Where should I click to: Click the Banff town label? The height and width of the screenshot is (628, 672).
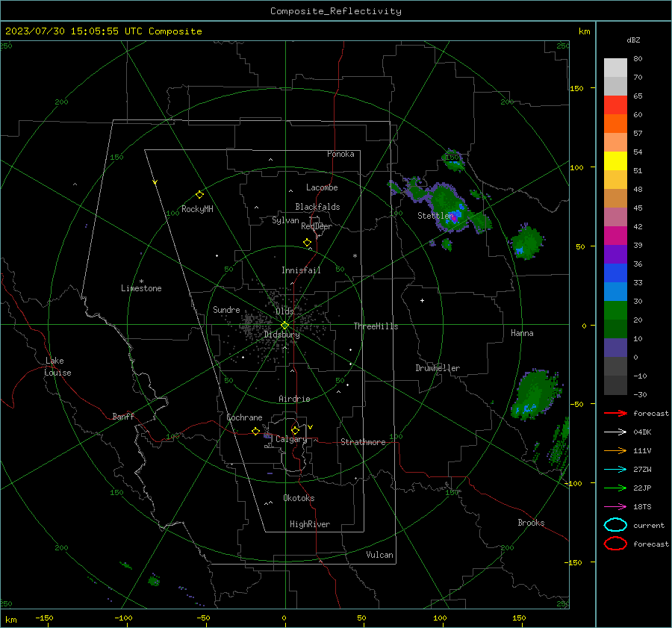[x=123, y=416]
